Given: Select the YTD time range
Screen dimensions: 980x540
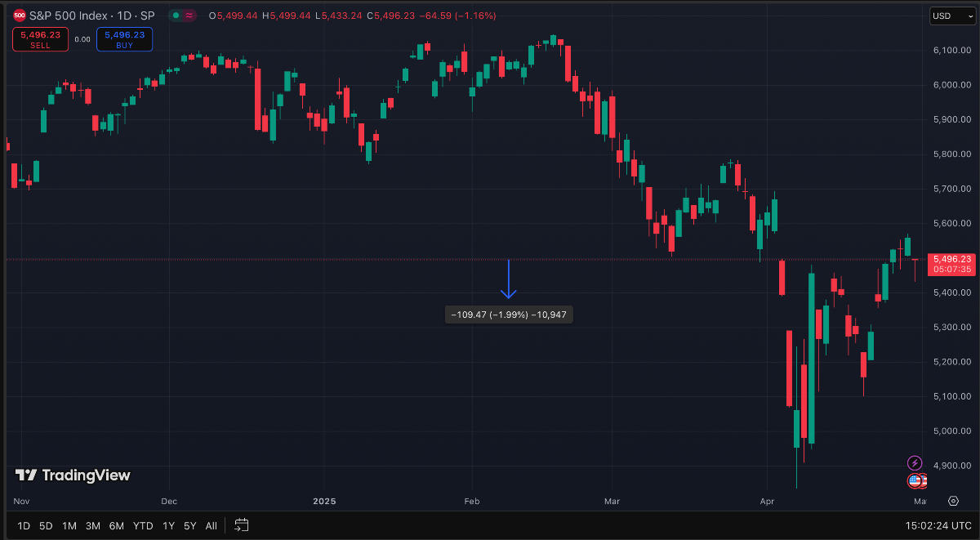Looking at the screenshot, I should [143, 525].
